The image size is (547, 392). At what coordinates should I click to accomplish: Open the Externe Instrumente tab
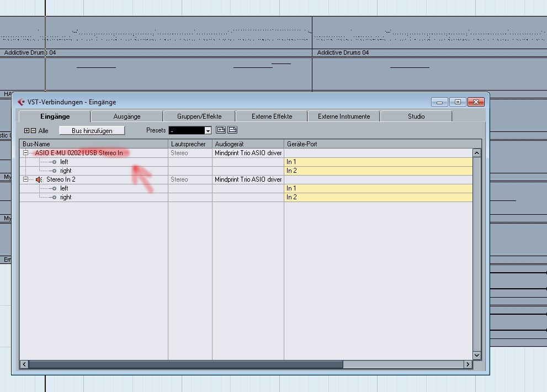click(344, 116)
